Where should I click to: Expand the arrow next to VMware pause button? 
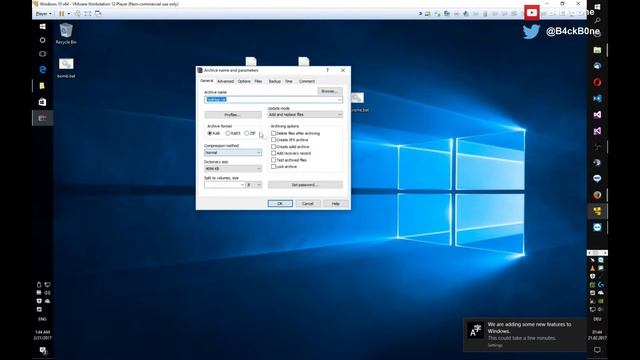[69, 13]
